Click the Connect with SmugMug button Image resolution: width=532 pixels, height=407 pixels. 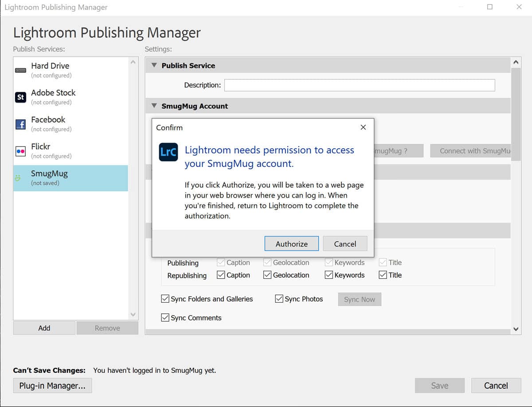click(x=470, y=151)
